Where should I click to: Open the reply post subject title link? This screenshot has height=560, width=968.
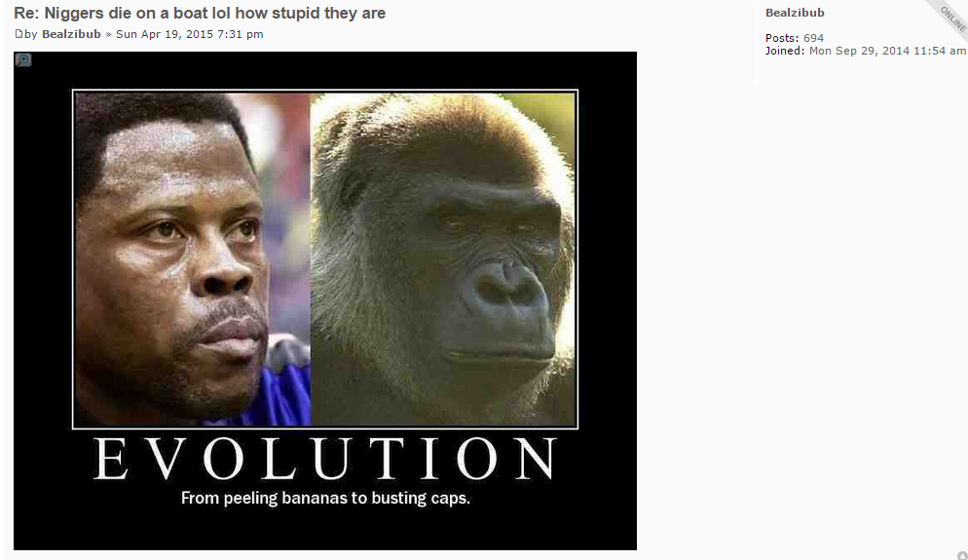click(200, 13)
